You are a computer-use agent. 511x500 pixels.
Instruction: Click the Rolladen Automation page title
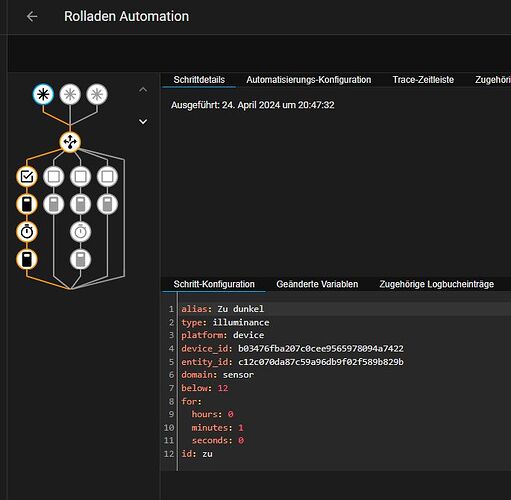126,16
